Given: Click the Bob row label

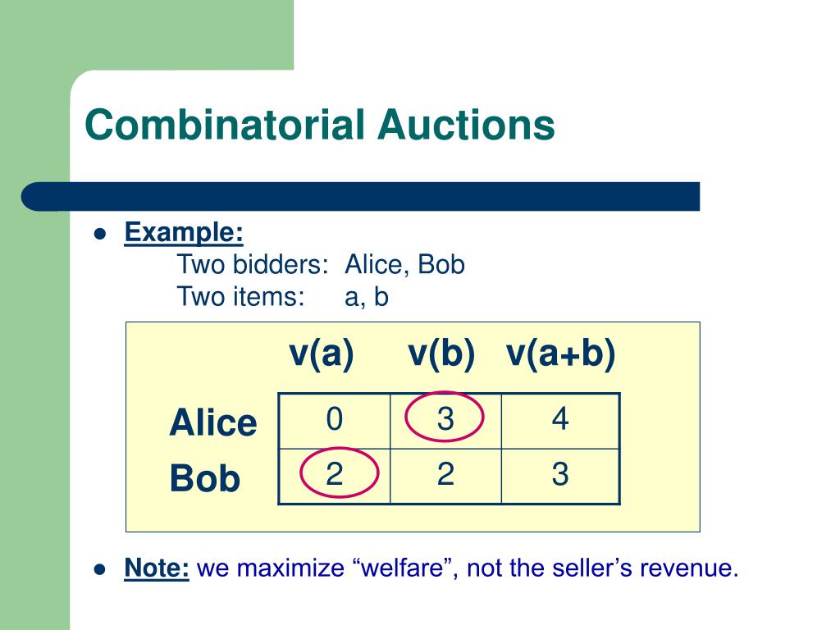Looking at the screenshot, I should (204, 478).
